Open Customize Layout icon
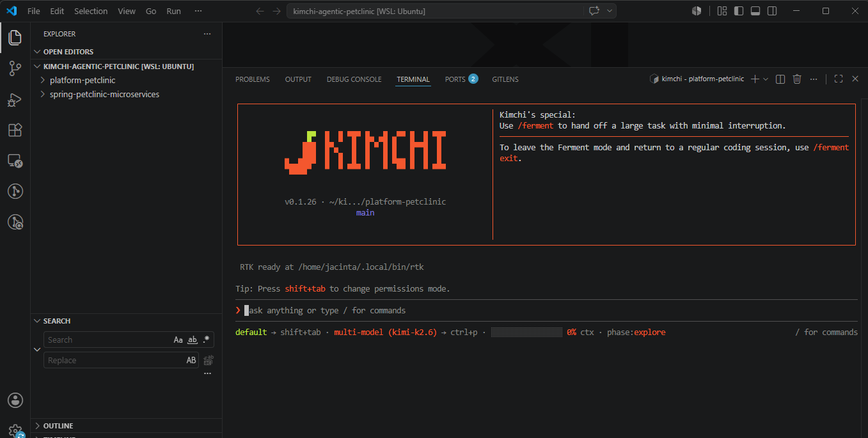The width and height of the screenshot is (868, 438). (722, 11)
